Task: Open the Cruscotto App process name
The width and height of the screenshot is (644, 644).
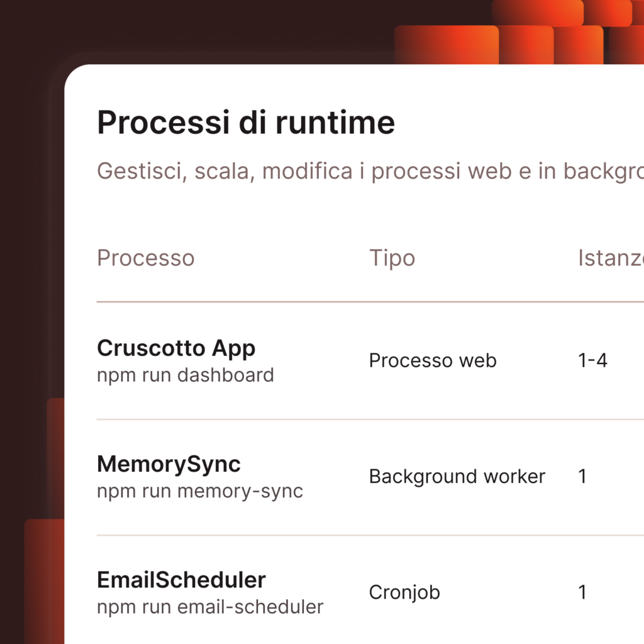Action: click(176, 348)
